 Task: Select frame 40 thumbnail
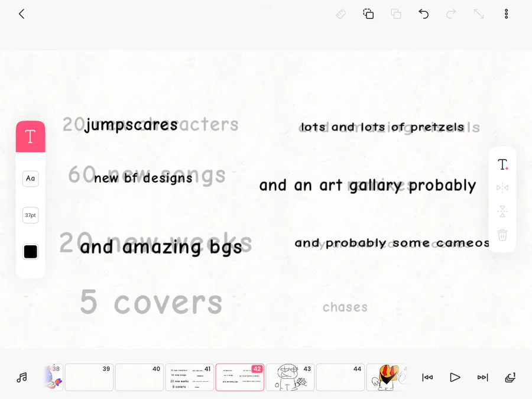click(x=140, y=377)
